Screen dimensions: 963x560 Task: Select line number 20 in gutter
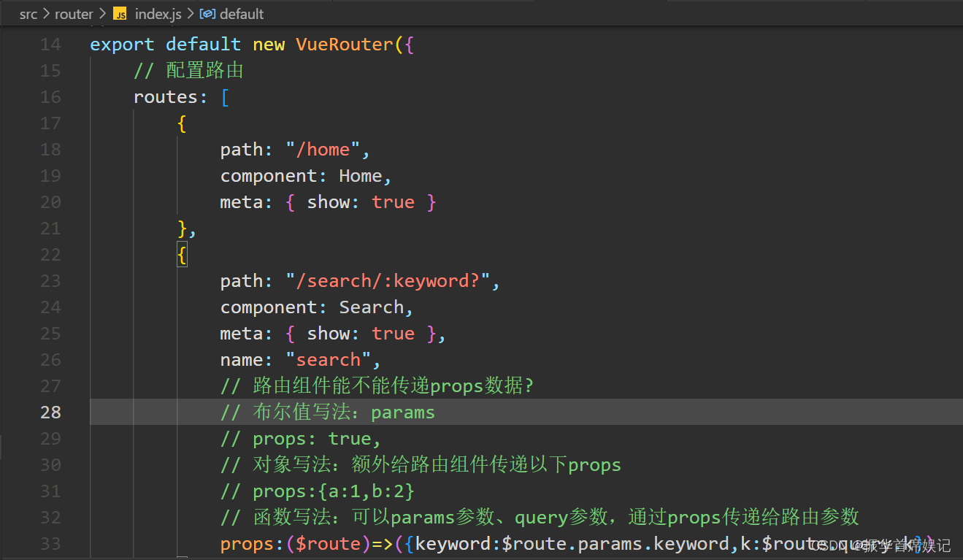click(x=50, y=202)
